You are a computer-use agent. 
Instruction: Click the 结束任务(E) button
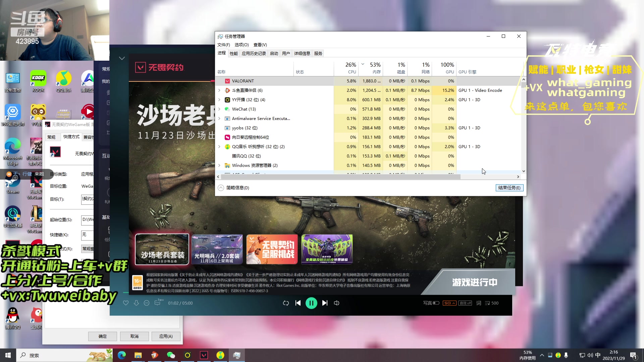pos(509,188)
